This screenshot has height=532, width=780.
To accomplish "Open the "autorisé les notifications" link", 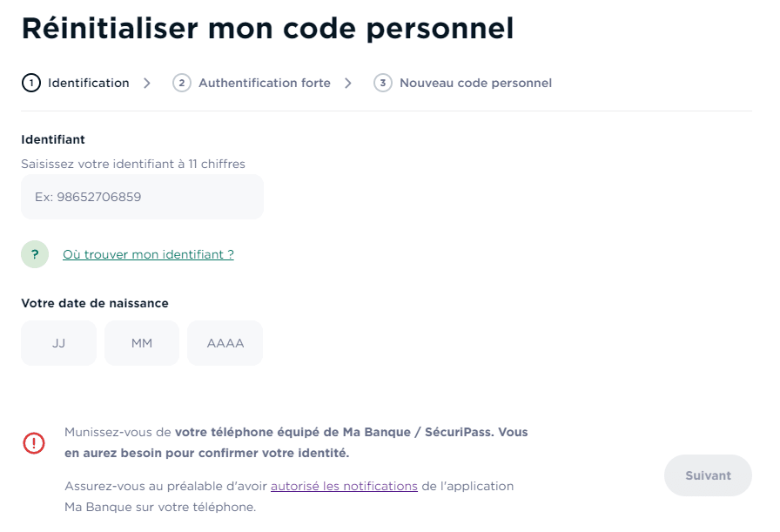I will point(344,486).
